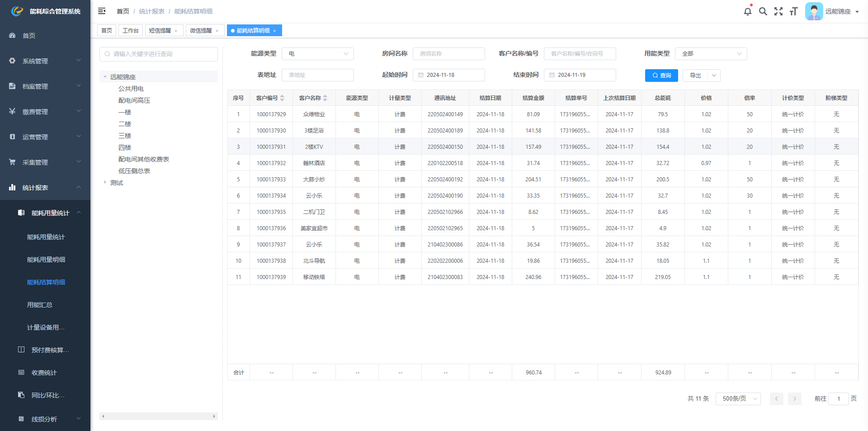Open the search magnifier in header
This screenshot has width=868, height=431.
tap(763, 11)
